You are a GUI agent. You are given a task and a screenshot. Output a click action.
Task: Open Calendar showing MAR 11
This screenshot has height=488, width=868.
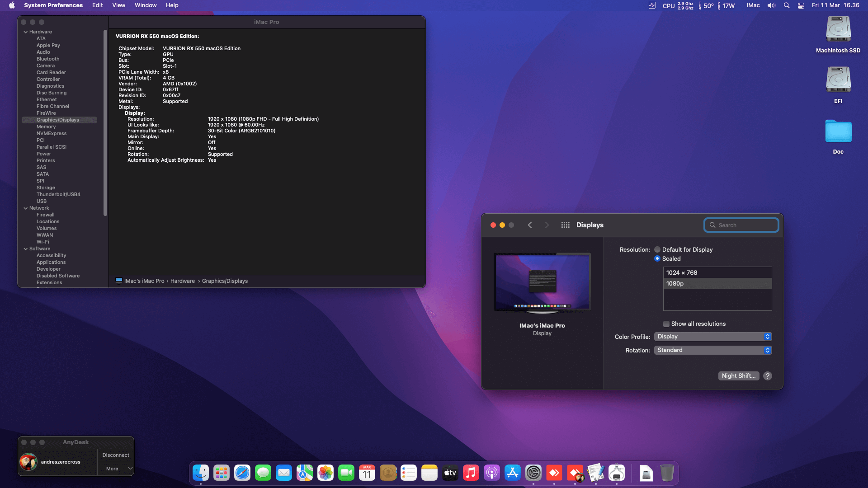[367, 473]
